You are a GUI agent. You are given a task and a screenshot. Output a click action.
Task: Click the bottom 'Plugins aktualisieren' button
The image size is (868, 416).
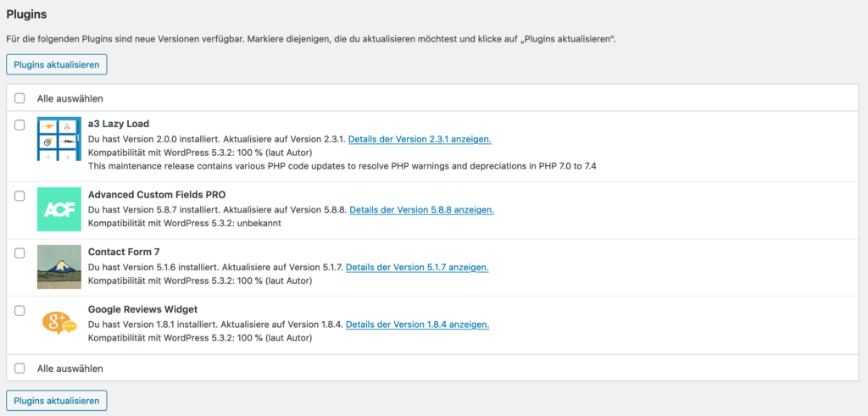[57, 401]
